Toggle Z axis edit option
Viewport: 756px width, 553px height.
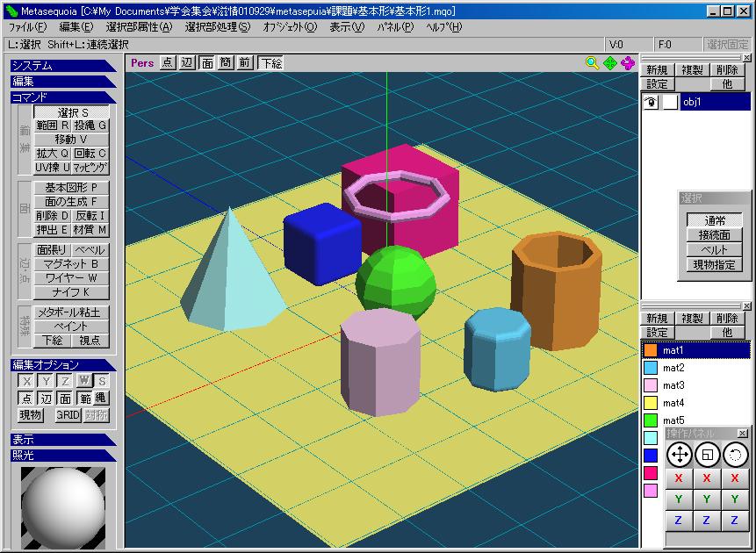(x=65, y=381)
